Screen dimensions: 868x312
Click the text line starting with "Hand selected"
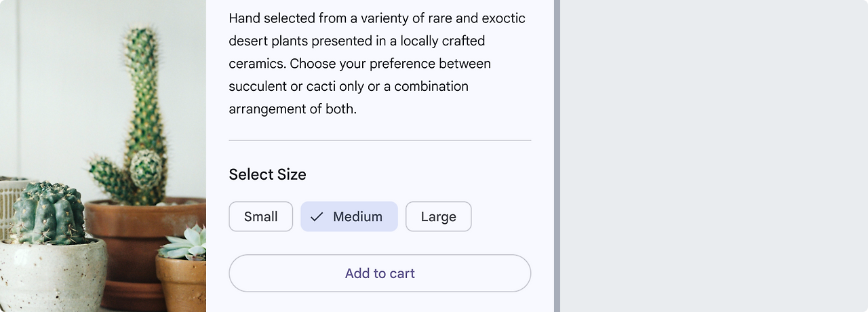(377, 18)
